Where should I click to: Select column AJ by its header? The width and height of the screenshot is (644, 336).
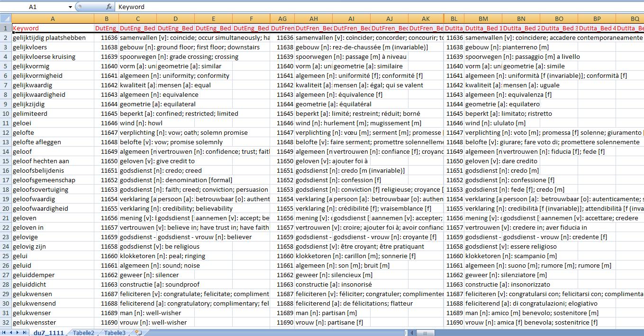[389, 19]
